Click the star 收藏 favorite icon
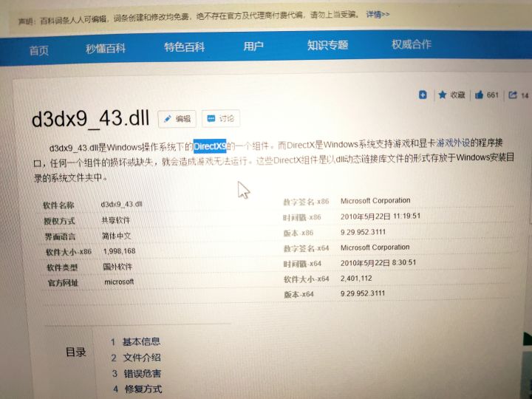The width and height of the screenshot is (532, 399). 442,95
